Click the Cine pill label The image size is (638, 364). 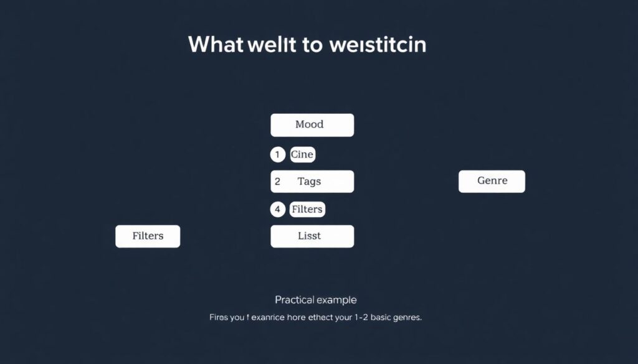[x=302, y=154]
